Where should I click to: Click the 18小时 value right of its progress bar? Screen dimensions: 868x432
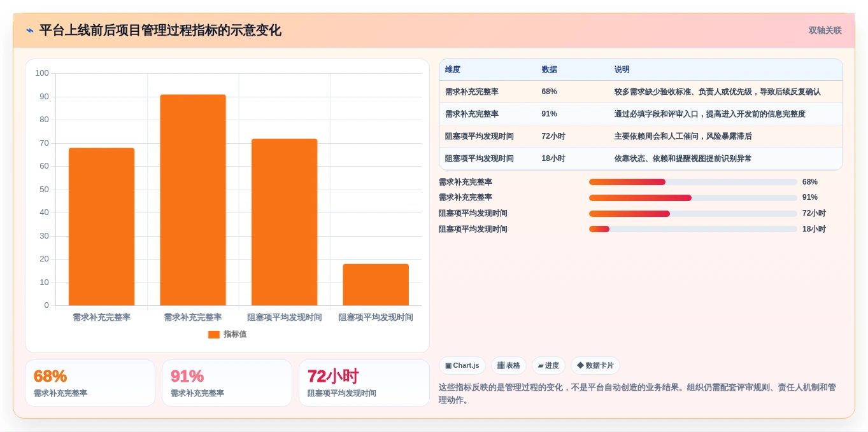point(814,229)
